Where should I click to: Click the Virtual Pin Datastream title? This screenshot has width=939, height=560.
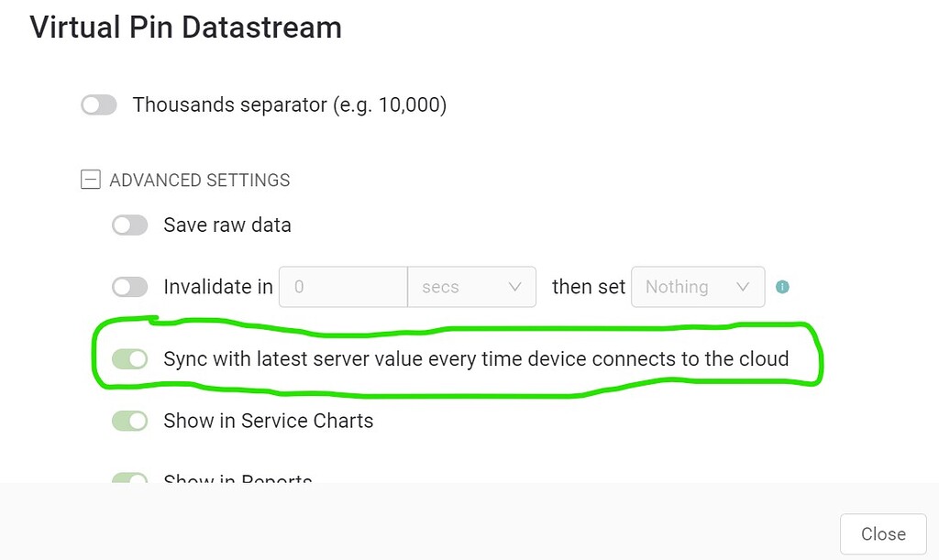point(185,27)
